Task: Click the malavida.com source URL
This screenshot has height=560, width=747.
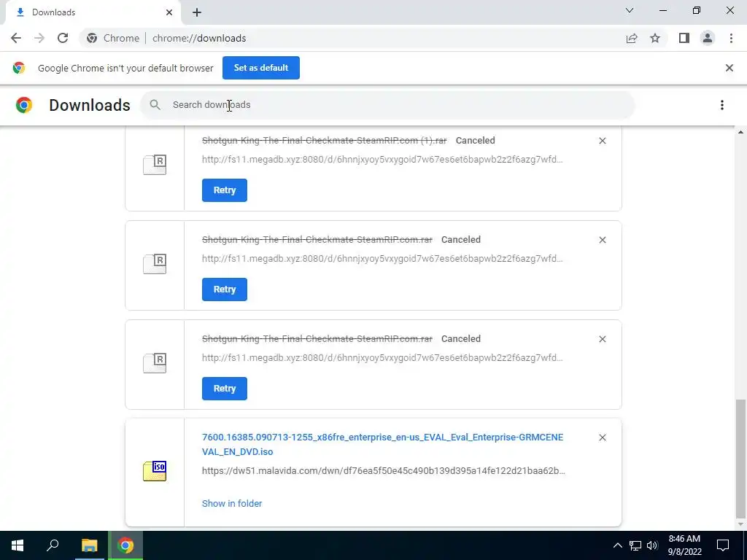Action: (x=384, y=470)
